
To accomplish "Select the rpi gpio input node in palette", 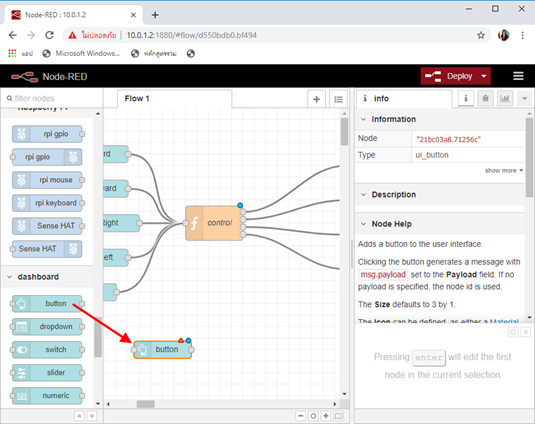I will 48,134.
